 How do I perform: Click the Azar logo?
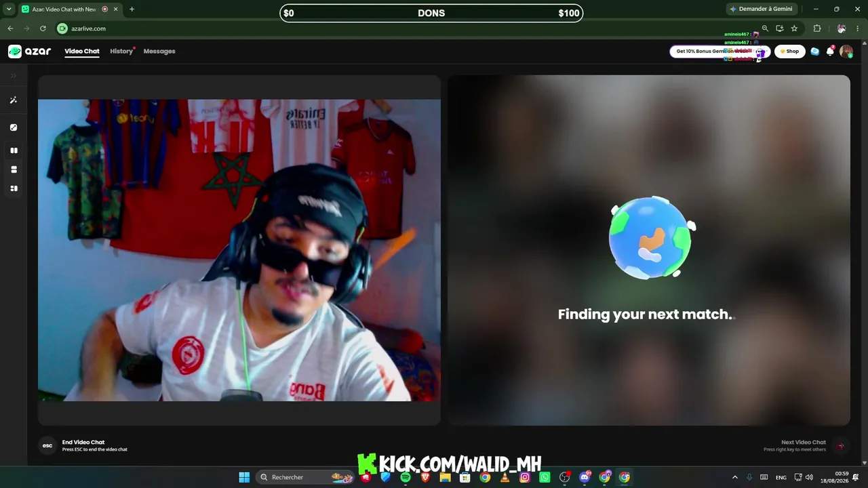29,52
